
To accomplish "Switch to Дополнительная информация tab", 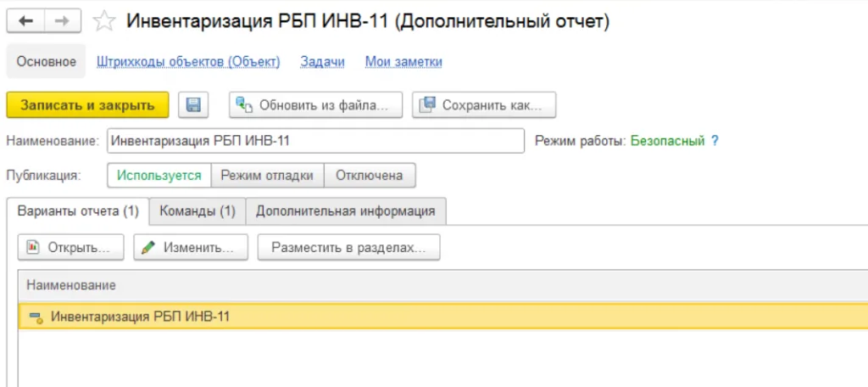I will 346,211.
